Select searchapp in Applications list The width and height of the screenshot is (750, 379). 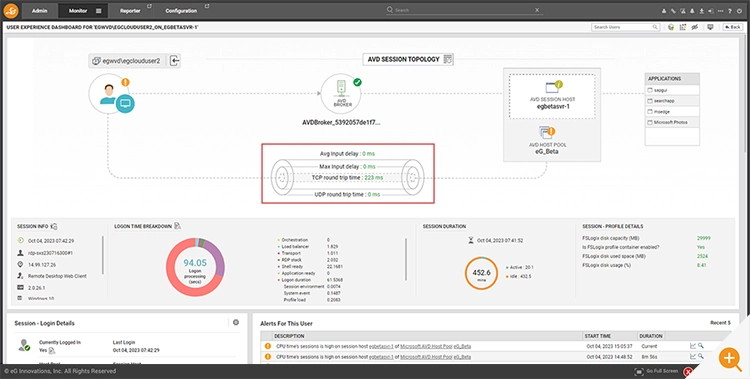coord(672,101)
